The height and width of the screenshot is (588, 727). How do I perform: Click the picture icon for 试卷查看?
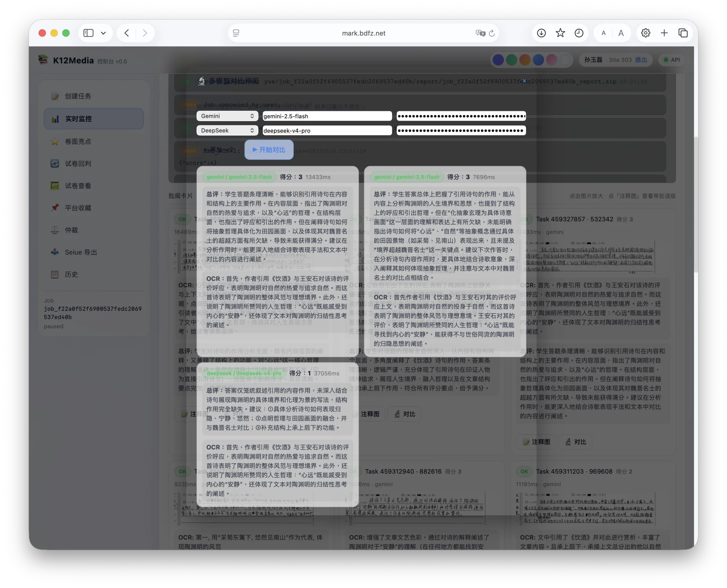click(55, 186)
